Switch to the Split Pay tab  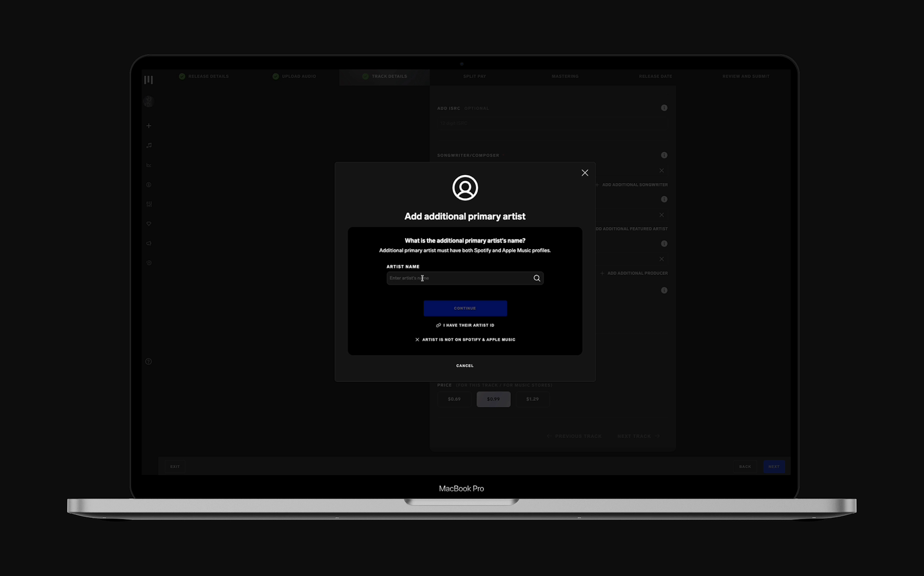point(474,76)
